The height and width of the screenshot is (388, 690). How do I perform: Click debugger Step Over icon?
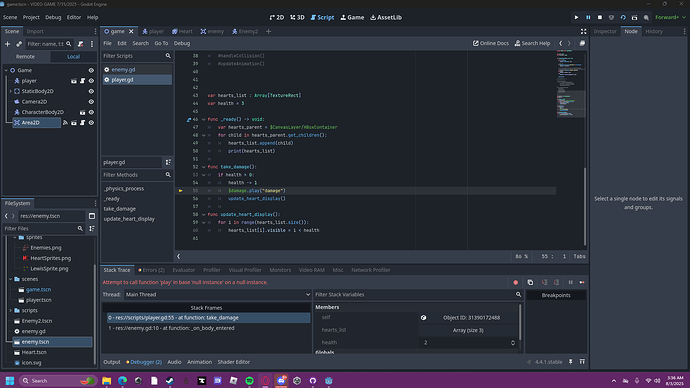pyautogui.click(x=557, y=282)
